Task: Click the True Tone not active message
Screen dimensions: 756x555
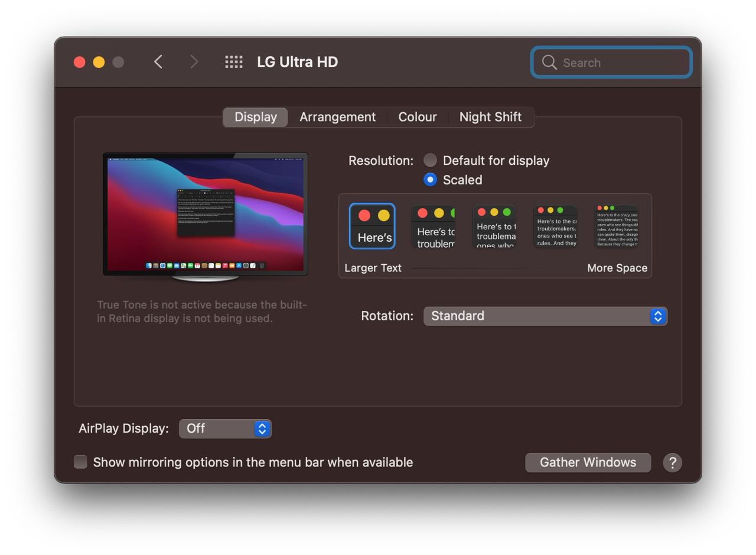Action: 202,311
